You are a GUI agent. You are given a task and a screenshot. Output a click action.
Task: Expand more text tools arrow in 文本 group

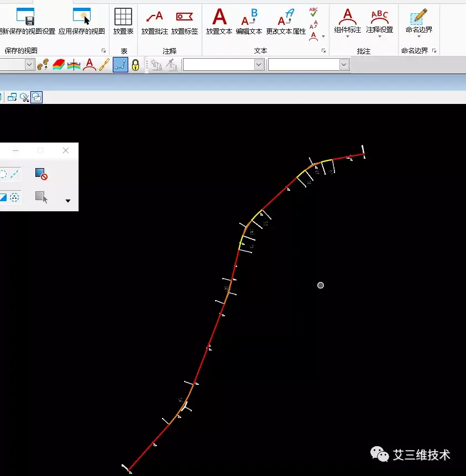tap(323, 36)
